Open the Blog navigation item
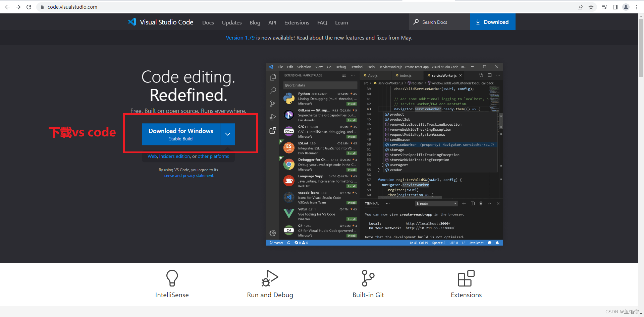 coord(255,22)
